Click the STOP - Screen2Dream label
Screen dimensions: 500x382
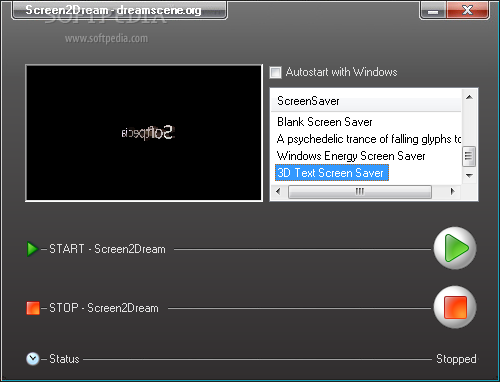(x=104, y=308)
